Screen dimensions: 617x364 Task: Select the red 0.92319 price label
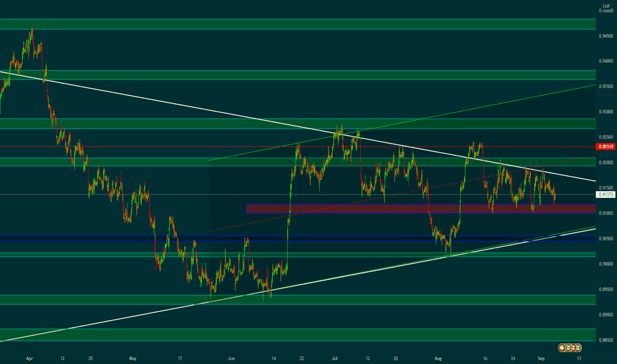click(x=606, y=146)
